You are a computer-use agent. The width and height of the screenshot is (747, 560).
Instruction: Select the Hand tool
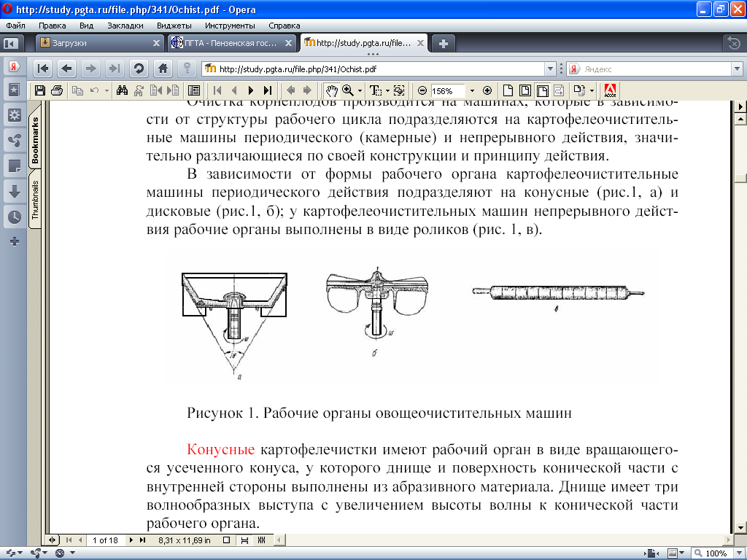[331, 91]
